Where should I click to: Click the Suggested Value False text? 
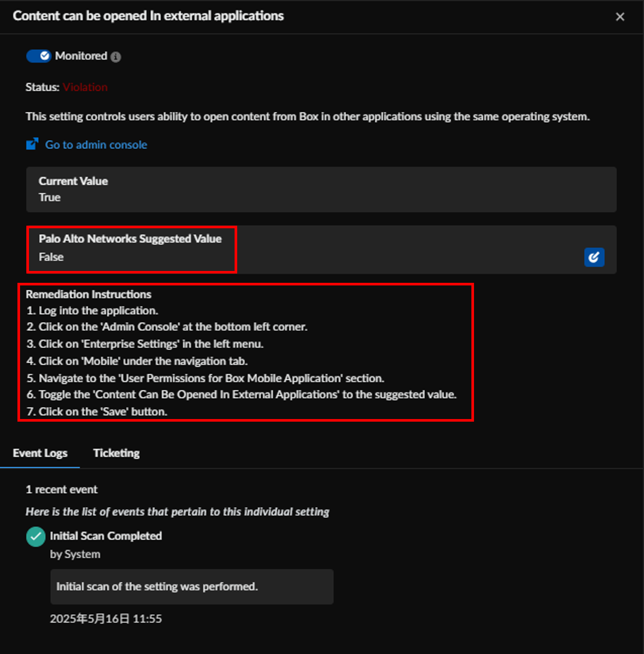pyautogui.click(x=51, y=257)
